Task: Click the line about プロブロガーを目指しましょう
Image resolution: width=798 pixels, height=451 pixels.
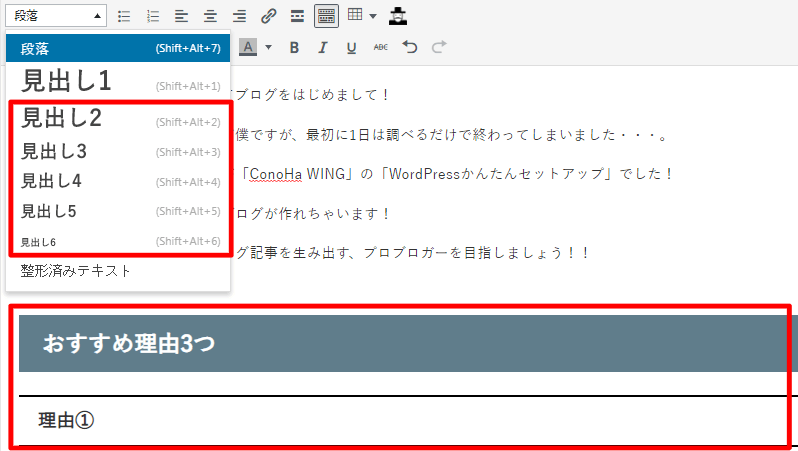Action: (413, 252)
